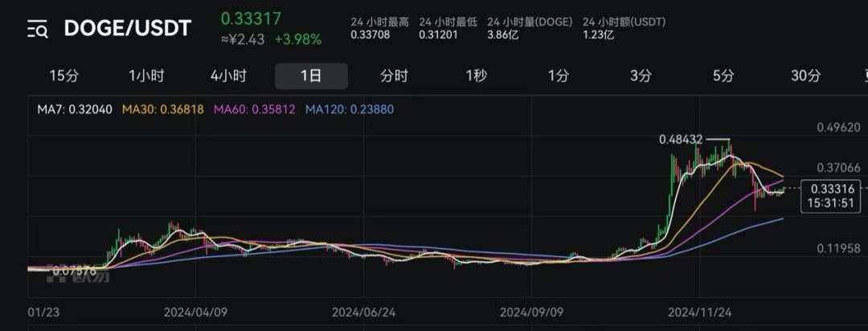Select the DOGE/USDT pair title
Screen dimensions: 868x331
128,28
